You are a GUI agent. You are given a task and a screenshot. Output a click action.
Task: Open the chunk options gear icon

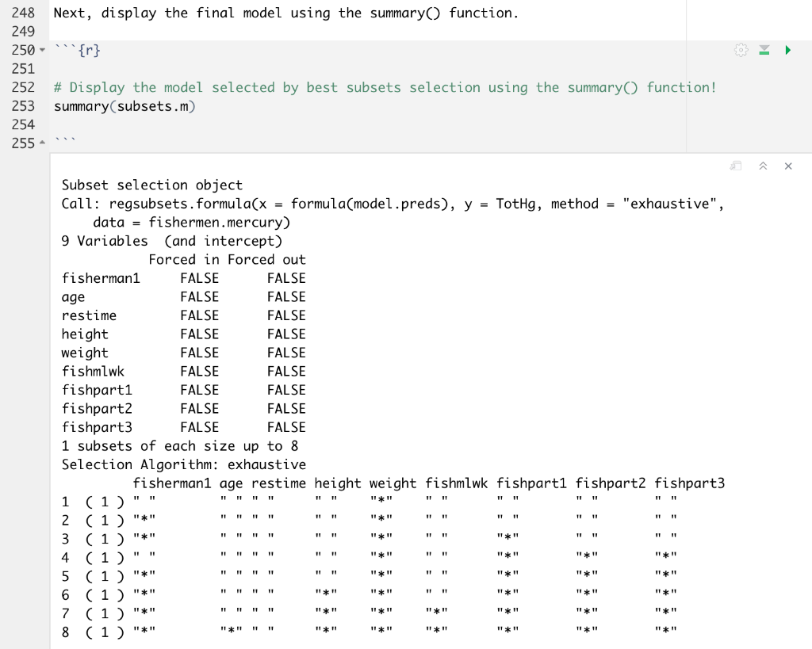741,49
